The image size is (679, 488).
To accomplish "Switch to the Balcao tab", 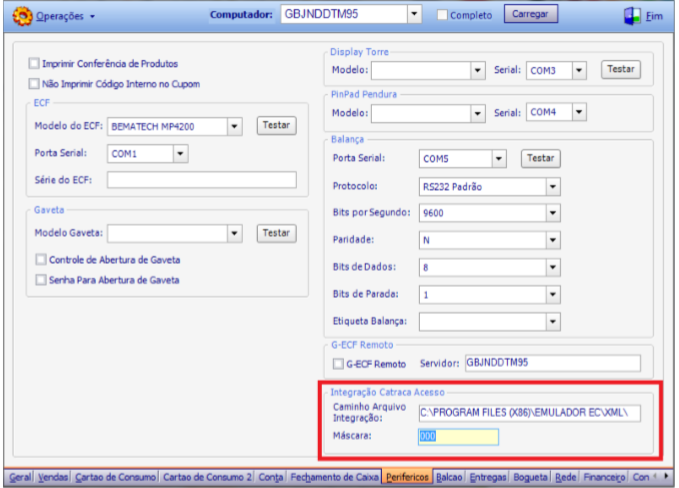I will coord(449,477).
